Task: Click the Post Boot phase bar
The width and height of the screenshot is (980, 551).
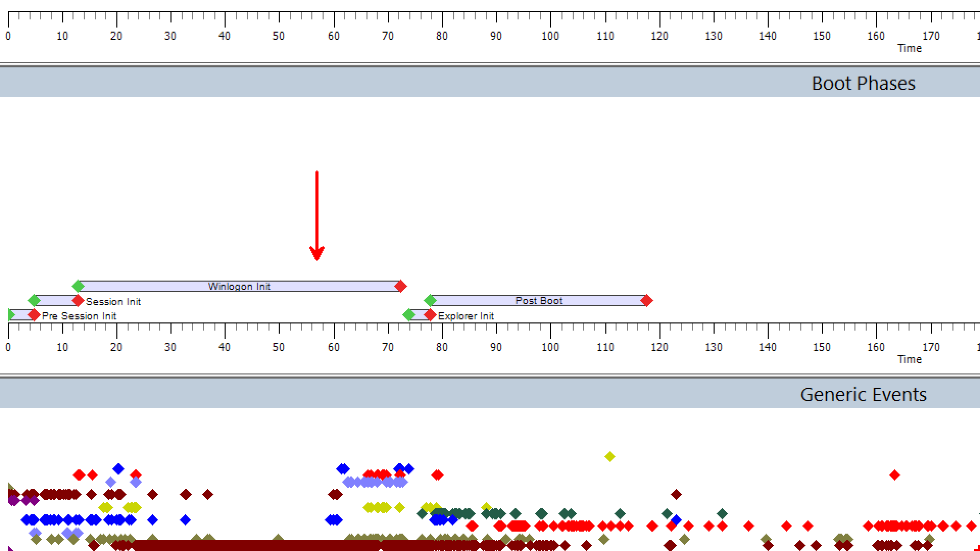Action: pyautogui.click(x=538, y=300)
